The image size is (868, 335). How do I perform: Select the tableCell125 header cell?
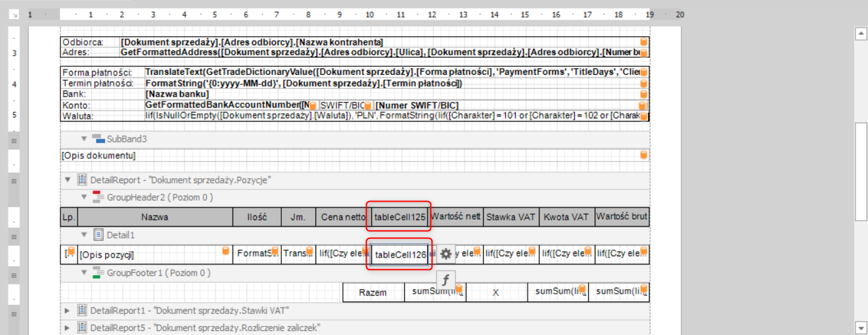[400, 217]
